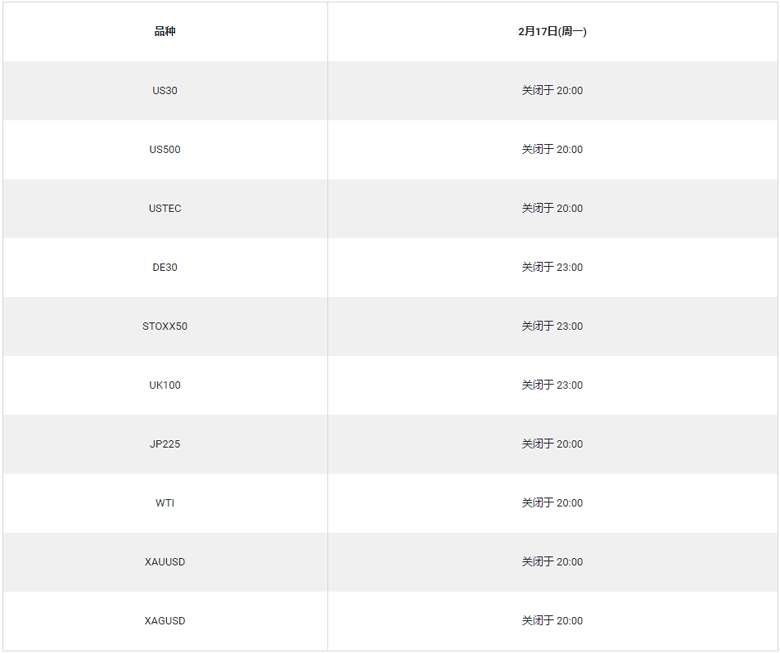The width and height of the screenshot is (780, 653).
Task: Click the closing time in the USTEC row
Action: pyautogui.click(x=552, y=208)
